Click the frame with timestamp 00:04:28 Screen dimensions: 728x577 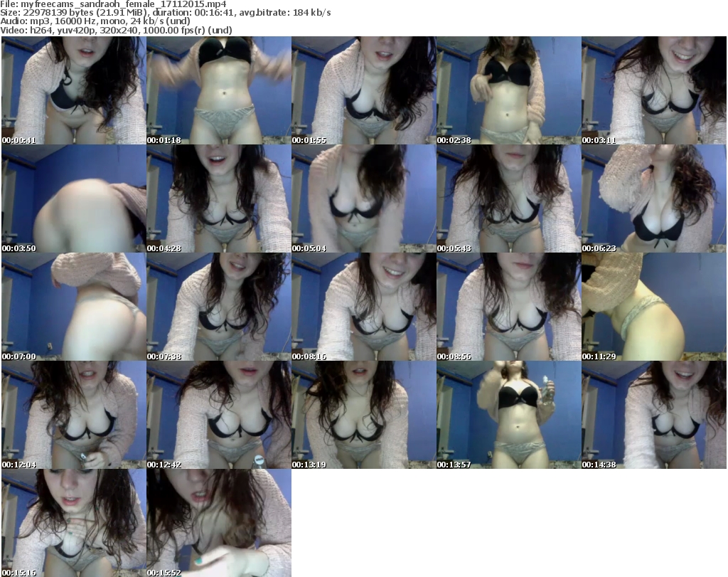point(219,198)
